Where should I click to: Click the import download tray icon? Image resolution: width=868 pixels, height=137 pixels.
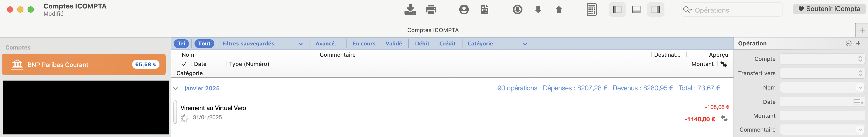click(x=410, y=9)
